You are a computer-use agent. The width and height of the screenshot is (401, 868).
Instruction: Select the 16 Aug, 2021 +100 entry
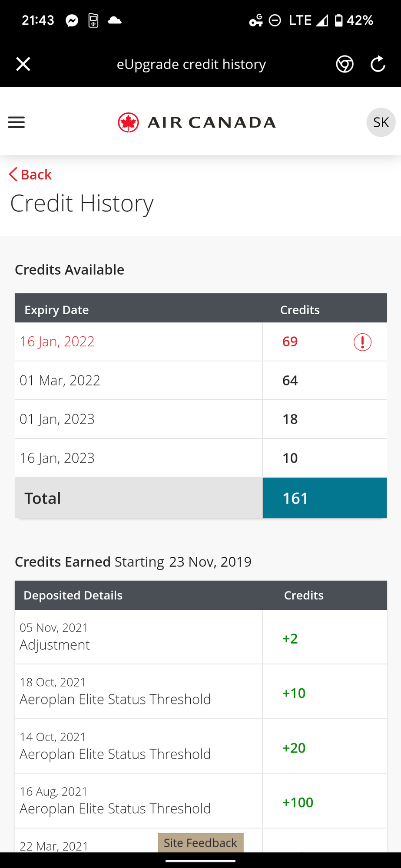(x=201, y=801)
